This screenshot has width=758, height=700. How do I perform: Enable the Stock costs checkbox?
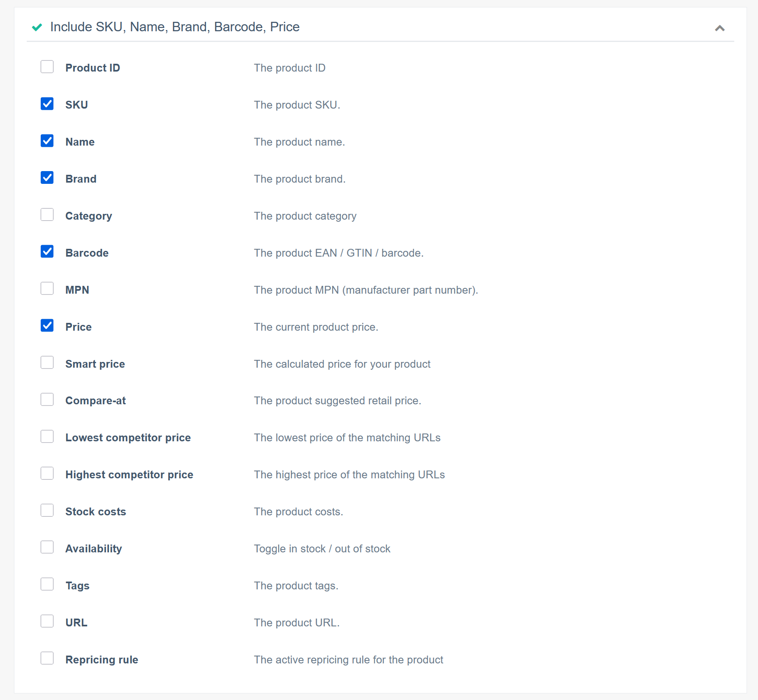(x=47, y=510)
